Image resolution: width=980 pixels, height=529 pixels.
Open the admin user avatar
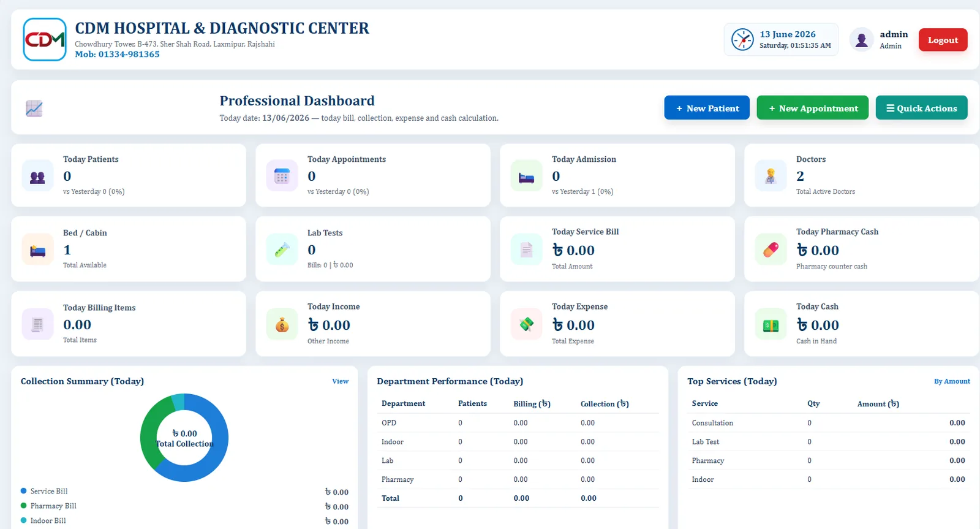861,40
